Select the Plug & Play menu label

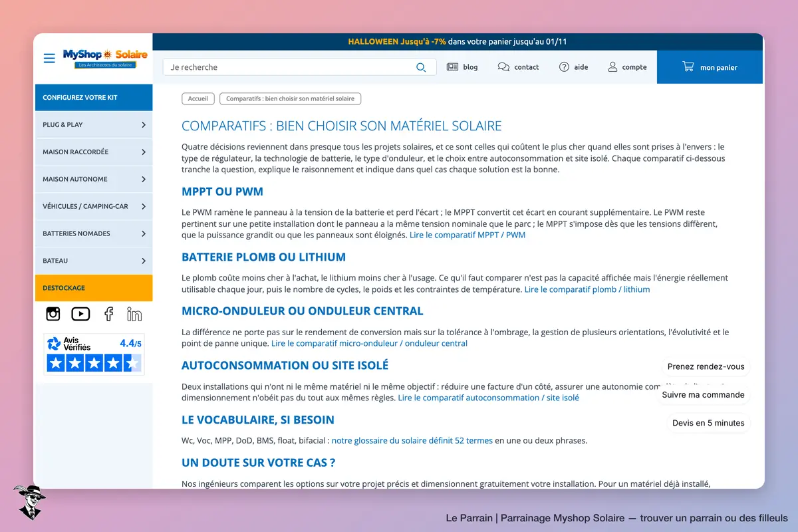point(63,125)
